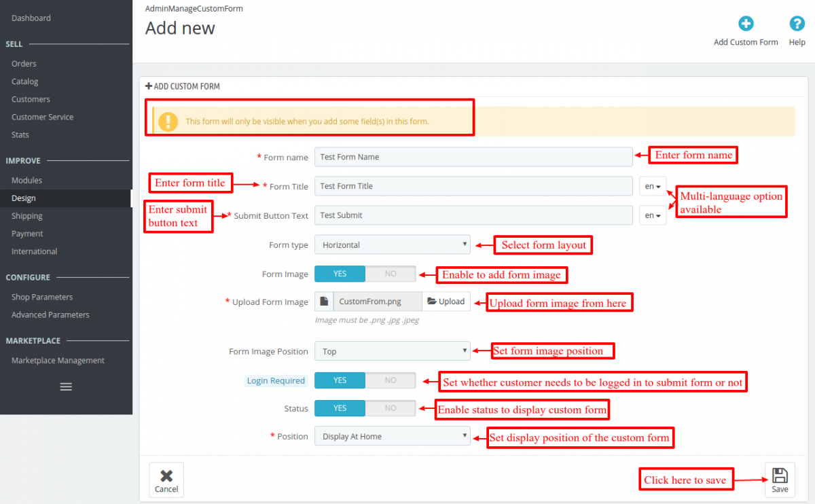Open the Form Title language en dropdown

point(653,186)
